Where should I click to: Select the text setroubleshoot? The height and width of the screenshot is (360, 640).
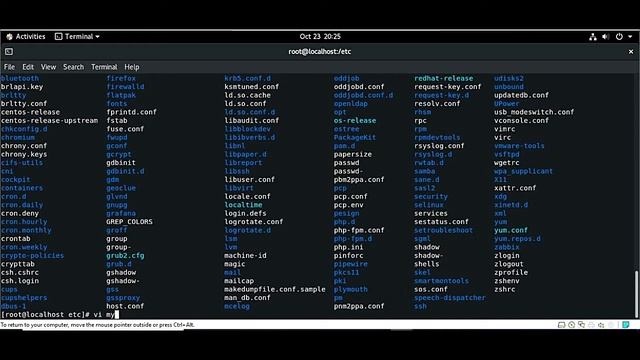pyautogui.click(x=444, y=230)
